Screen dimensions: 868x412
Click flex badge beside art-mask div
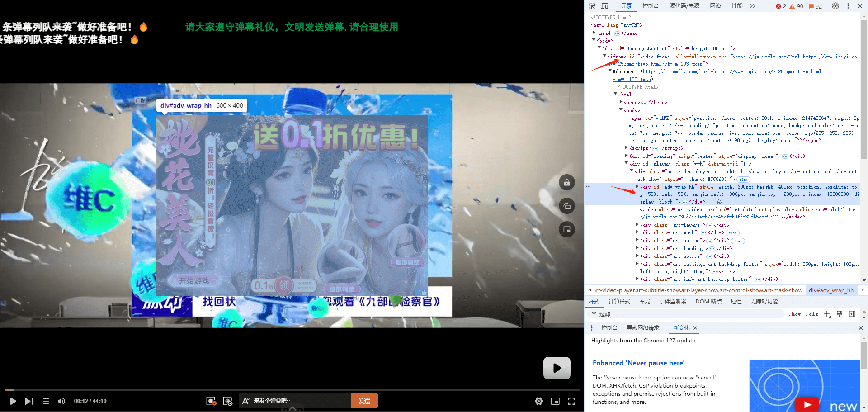coord(733,233)
